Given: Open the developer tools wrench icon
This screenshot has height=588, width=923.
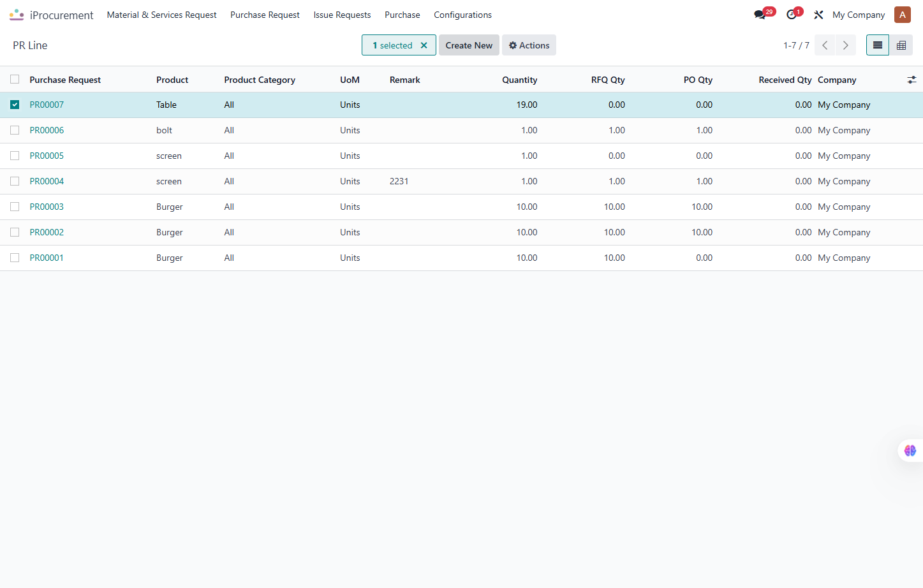Looking at the screenshot, I should tap(818, 15).
